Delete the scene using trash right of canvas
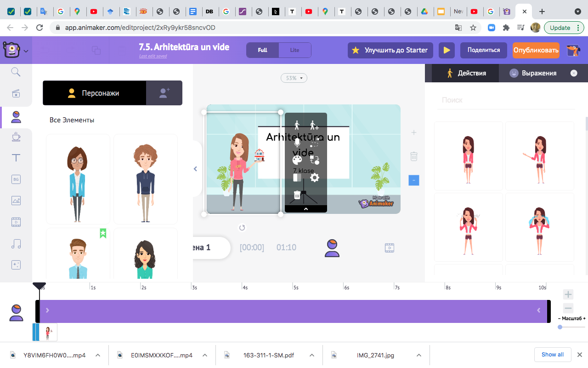Screen dimensions: 588x368 (414, 156)
